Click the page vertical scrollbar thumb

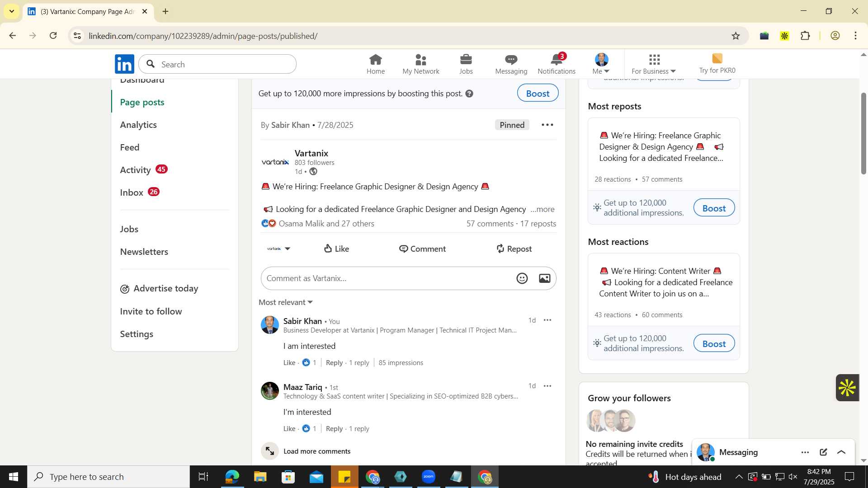[x=863, y=133]
